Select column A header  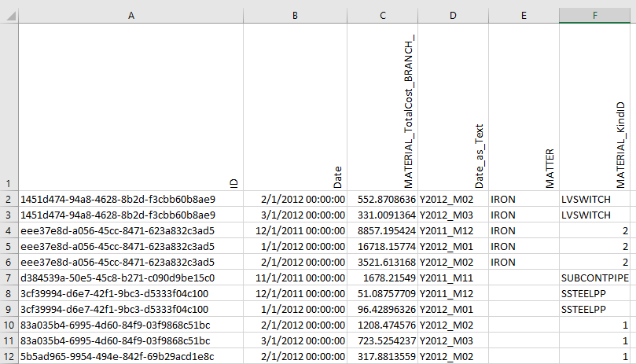[x=131, y=15]
